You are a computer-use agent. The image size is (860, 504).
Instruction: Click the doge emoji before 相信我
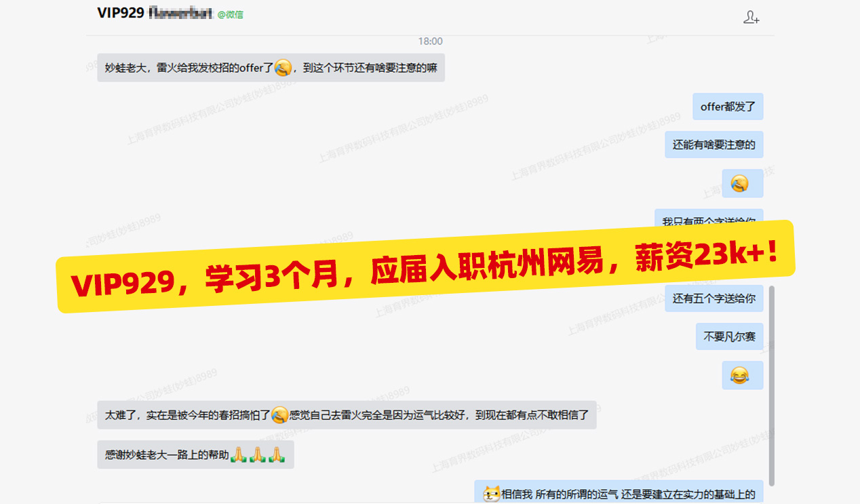click(492, 495)
